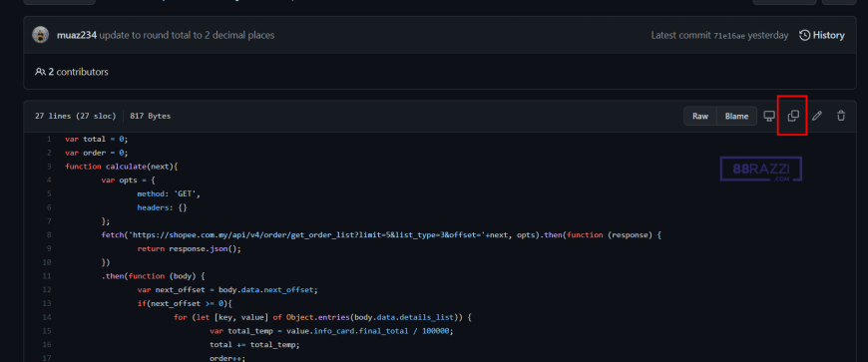Image resolution: width=868 pixels, height=362 pixels.
Task: Open commit 'update to round total' message
Action: 187,36
